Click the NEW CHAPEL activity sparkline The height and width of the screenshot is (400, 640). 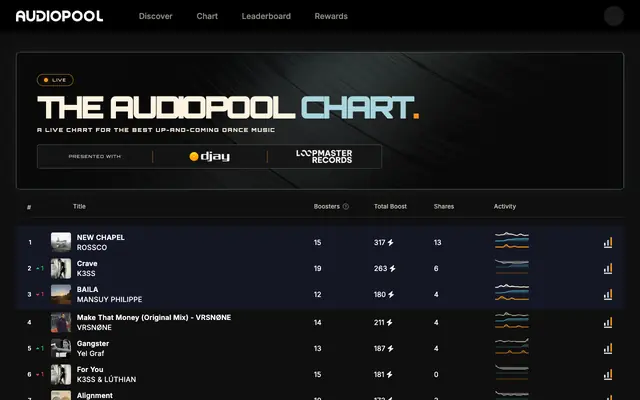(512, 240)
